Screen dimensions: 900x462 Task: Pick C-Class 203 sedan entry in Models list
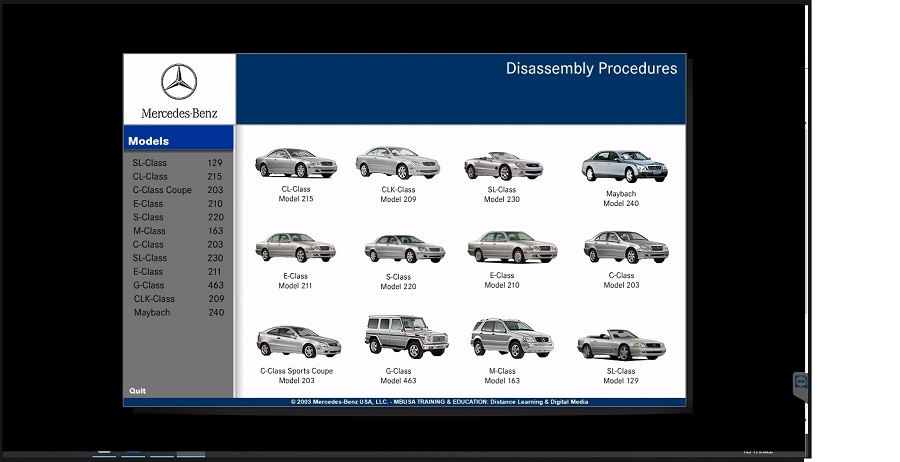(177, 244)
